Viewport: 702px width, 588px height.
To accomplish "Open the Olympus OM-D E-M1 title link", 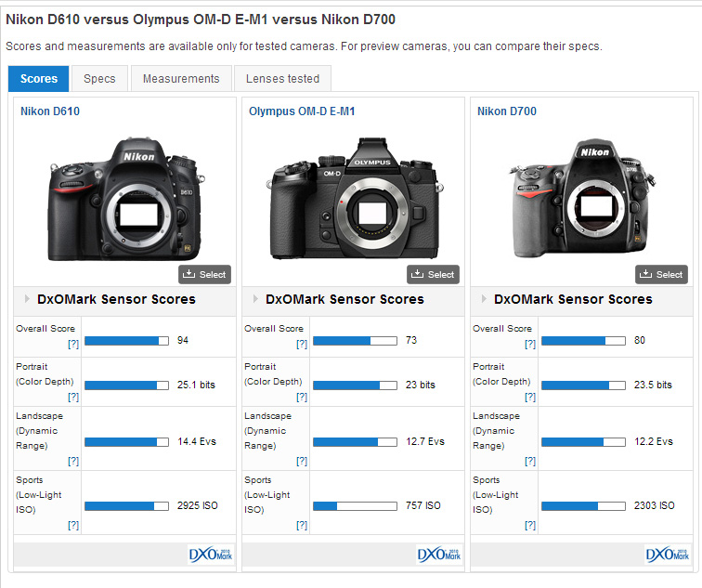I will click(x=302, y=111).
